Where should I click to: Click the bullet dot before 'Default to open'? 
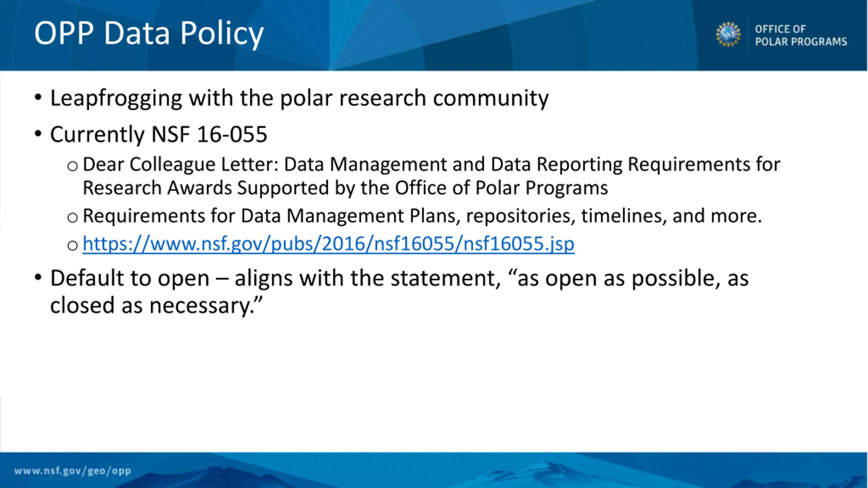click(38, 278)
